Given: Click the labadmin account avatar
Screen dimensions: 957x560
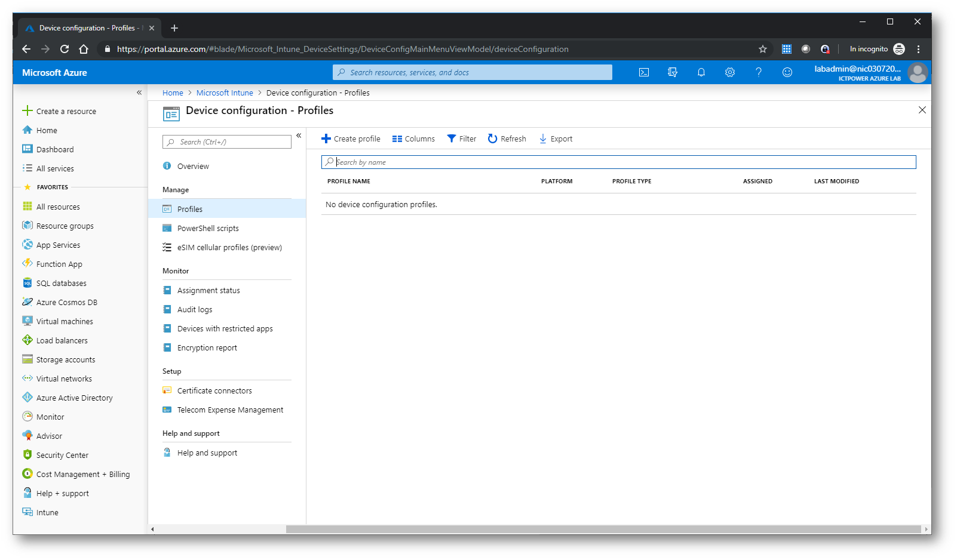Looking at the screenshot, I should [918, 72].
